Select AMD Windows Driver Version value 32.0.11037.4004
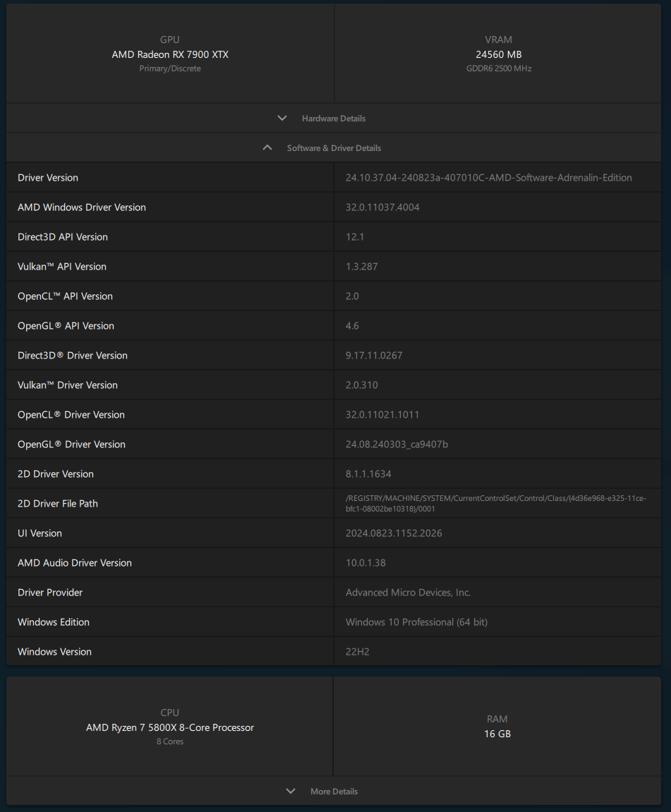The image size is (671, 812). click(x=382, y=207)
